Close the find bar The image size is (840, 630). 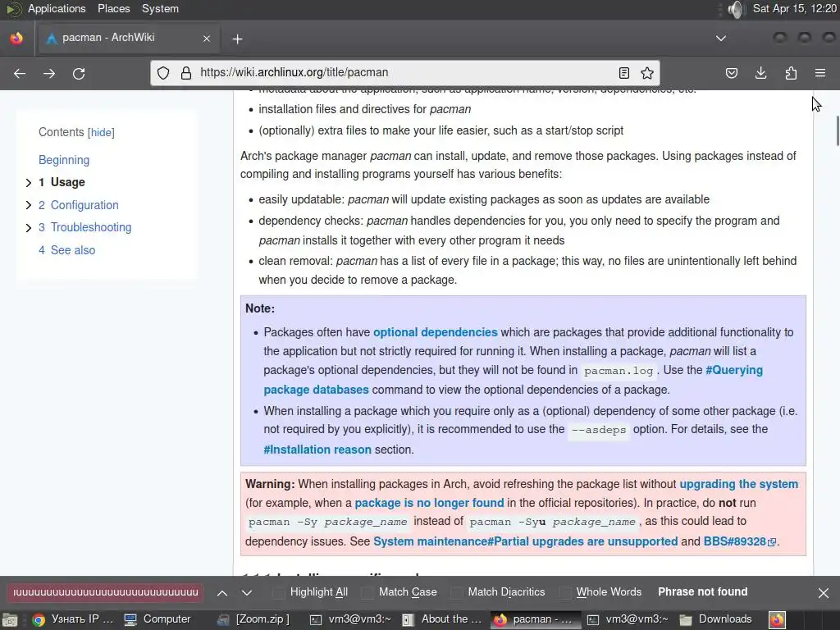pos(824,592)
